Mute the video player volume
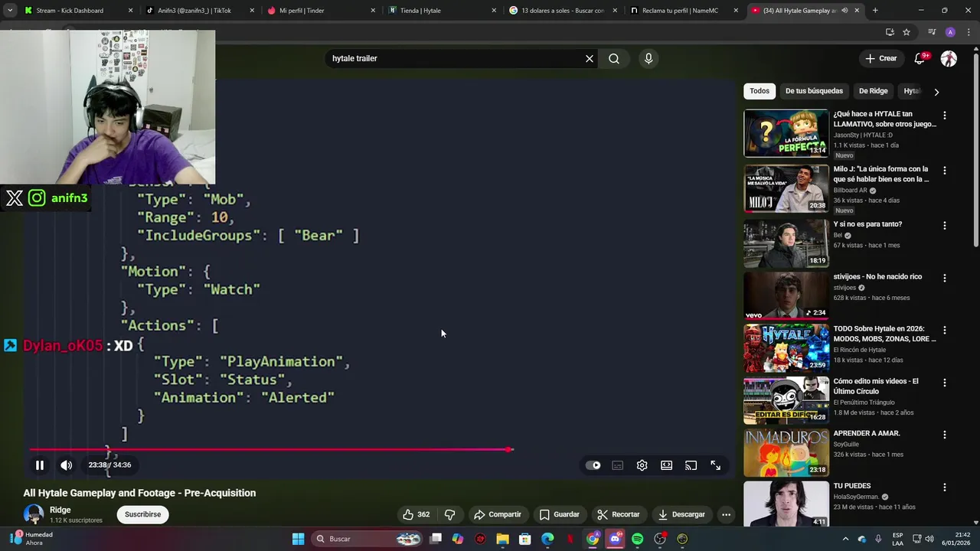Image resolution: width=980 pixels, height=551 pixels. (x=67, y=465)
